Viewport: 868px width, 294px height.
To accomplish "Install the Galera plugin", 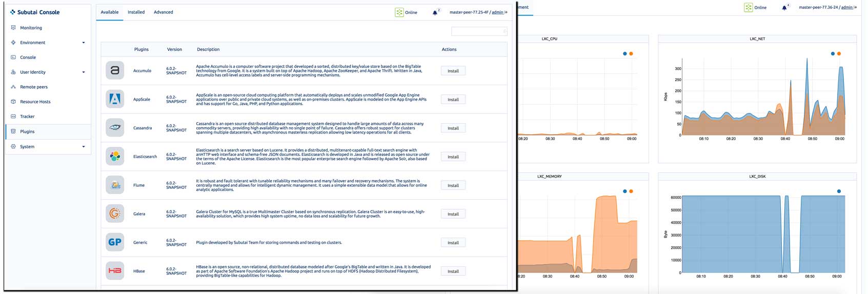I will coord(453,214).
